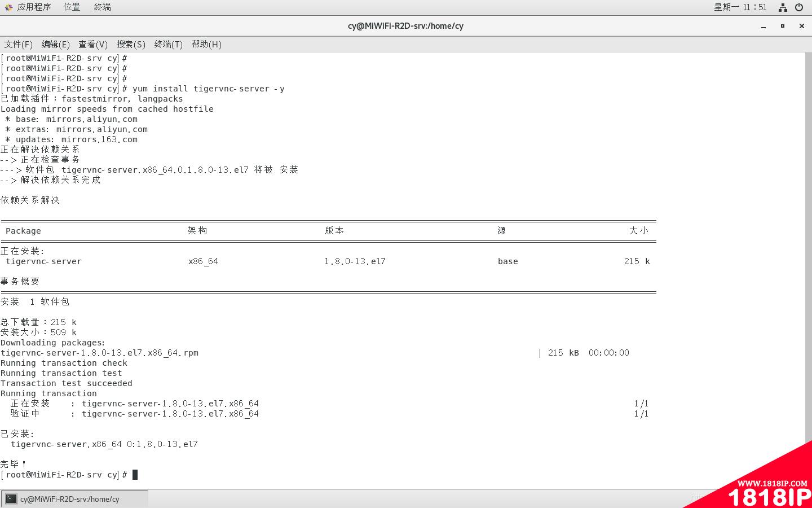The height and width of the screenshot is (508, 812).
Task: Open the 终端(T) menu
Action: click(x=169, y=44)
